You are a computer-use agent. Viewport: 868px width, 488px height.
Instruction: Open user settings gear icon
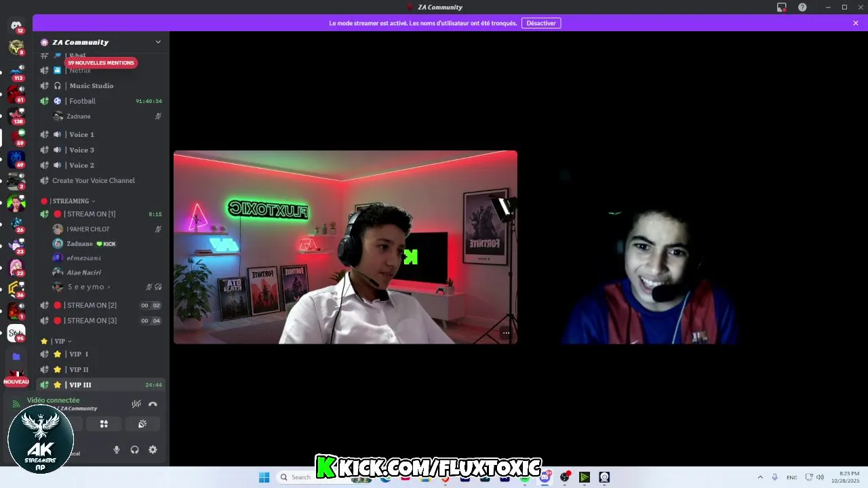[153, 449]
